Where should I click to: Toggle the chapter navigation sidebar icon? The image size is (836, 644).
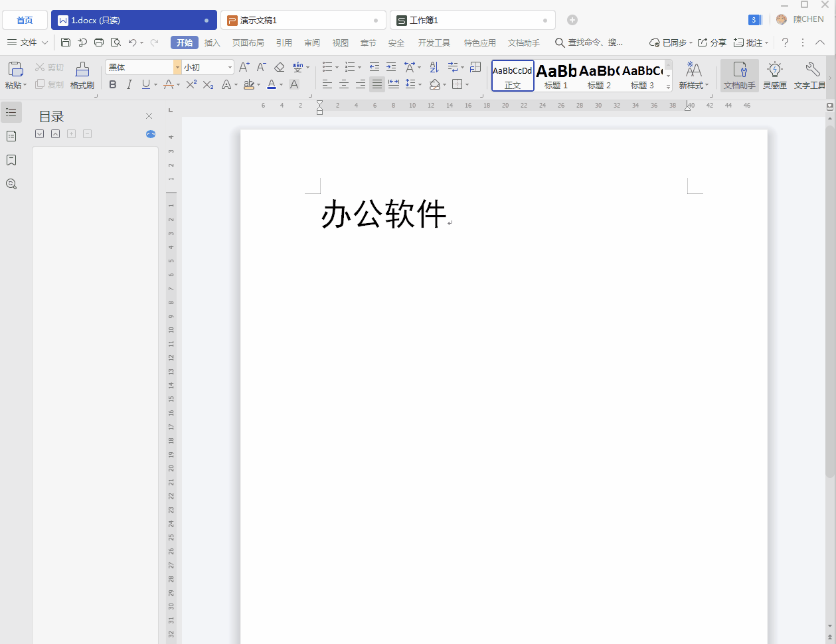point(11,136)
